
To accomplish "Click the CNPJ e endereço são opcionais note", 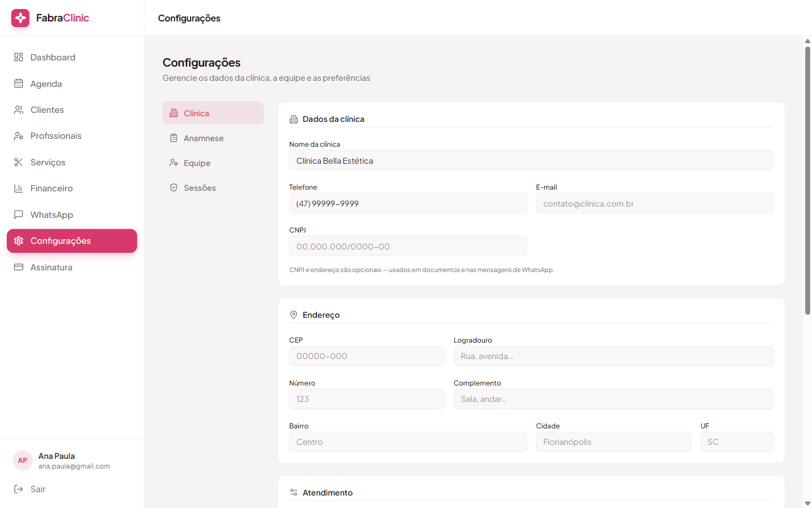I will [x=422, y=270].
